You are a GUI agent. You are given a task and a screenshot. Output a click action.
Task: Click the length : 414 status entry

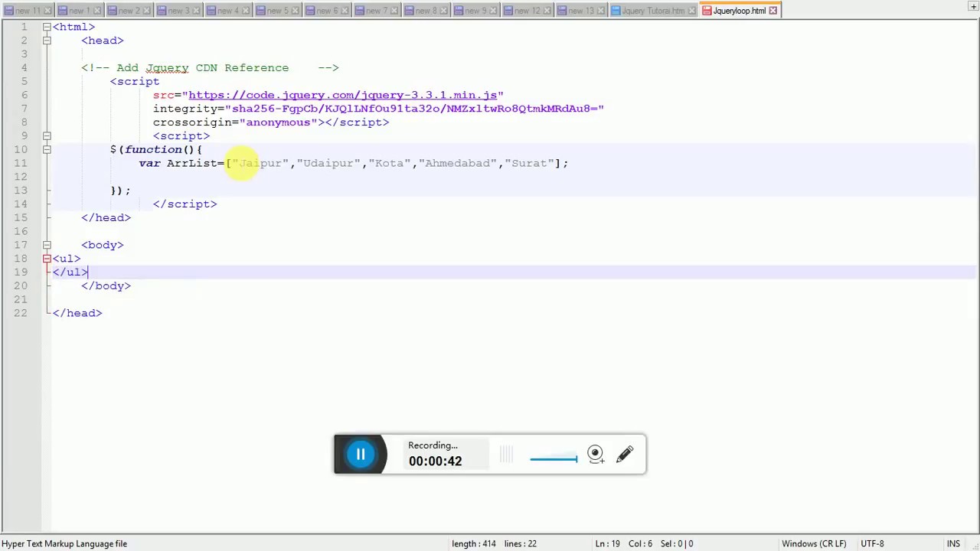473,543
